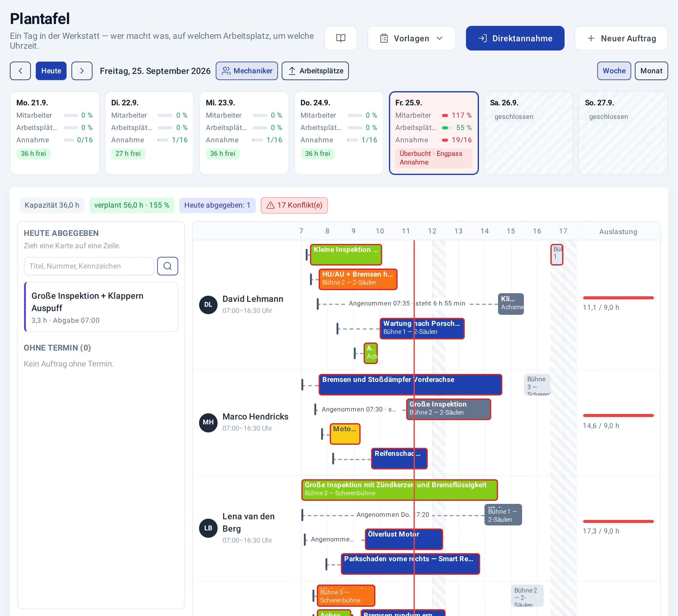Screen dimensions: 678x616
Task: Switch to Arbeitsplätze view
Action: click(x=315, y=71)
